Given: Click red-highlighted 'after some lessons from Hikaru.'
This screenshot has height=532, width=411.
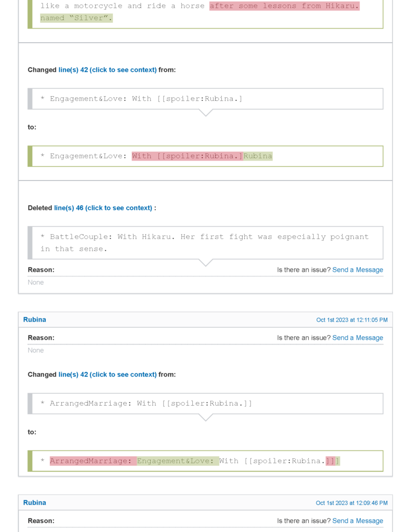Looking at the screenshot, I should [284, 6].
